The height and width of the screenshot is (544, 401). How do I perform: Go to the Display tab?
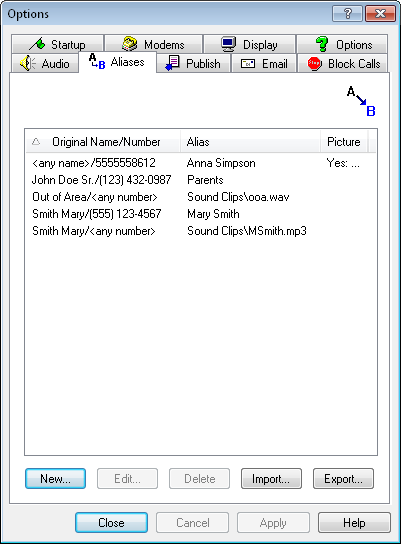tap(249, 44)
